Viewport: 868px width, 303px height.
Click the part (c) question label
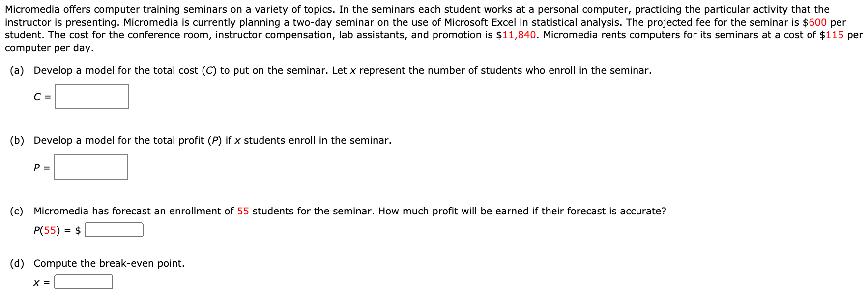click(x=17, y=211)
